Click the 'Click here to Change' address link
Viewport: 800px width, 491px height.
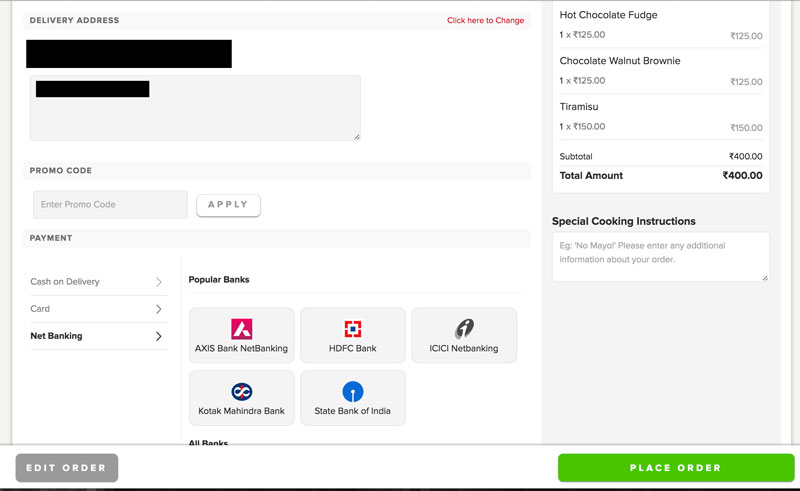[x=485, y=20]
